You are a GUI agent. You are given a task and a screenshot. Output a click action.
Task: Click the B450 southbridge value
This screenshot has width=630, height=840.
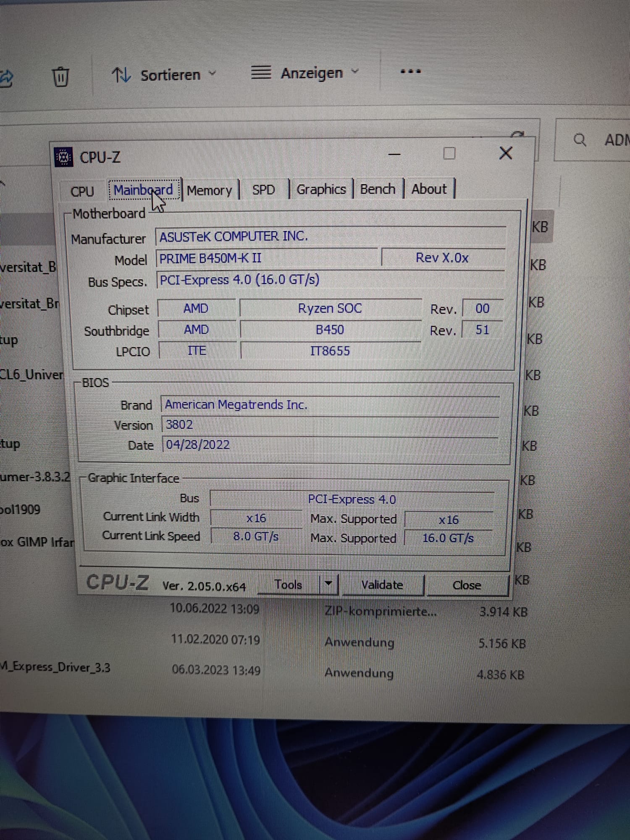(x=330, y=330)
